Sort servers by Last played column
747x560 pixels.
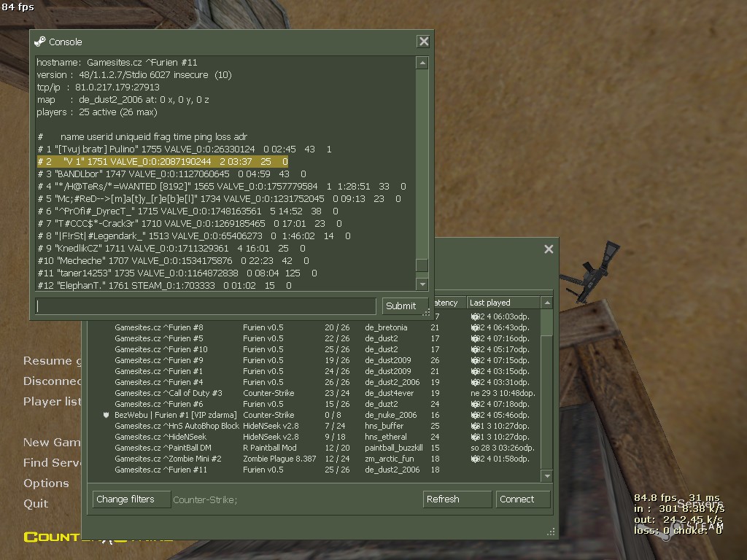coord(503,303)
